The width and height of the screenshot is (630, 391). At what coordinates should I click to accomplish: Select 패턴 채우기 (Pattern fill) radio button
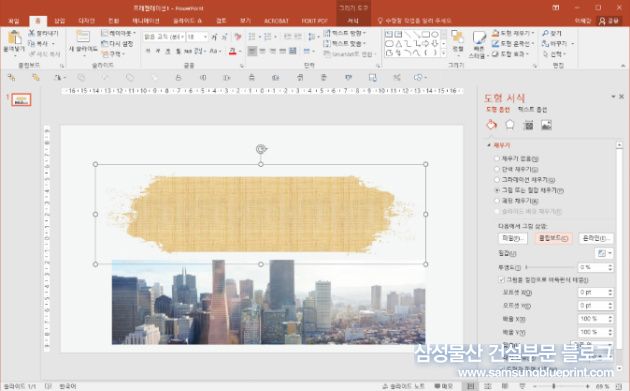click(x=497, y=201)
